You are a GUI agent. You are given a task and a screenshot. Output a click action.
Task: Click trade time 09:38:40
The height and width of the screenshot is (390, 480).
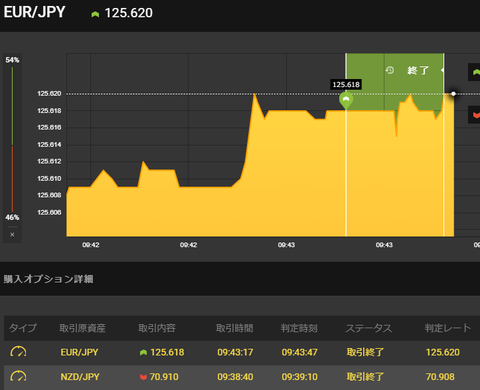coord(235,377)
